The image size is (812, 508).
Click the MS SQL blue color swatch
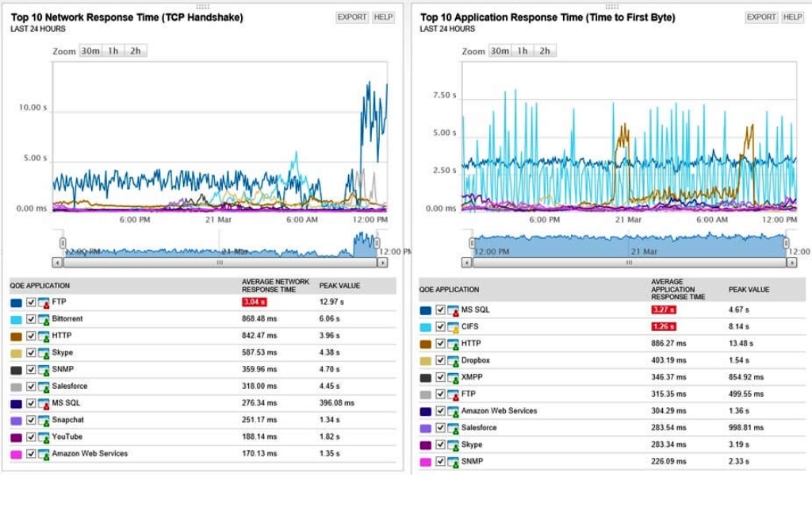(x=427, y=310)
